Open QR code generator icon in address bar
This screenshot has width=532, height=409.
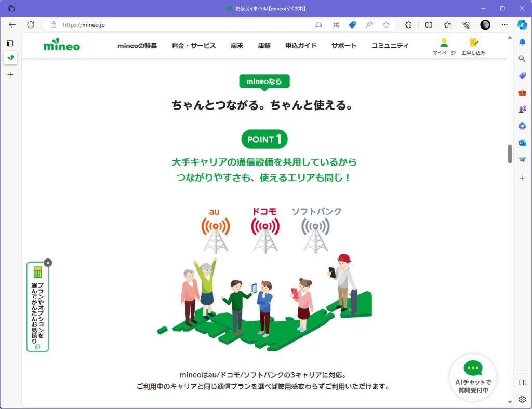tap(336, 25)
